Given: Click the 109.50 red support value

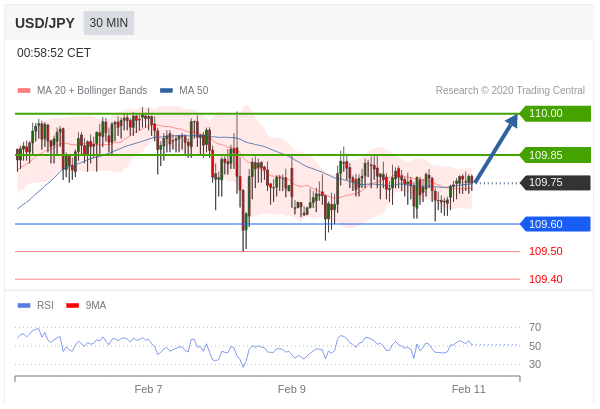Looking at the screenshot, I should tap(546, 251).
